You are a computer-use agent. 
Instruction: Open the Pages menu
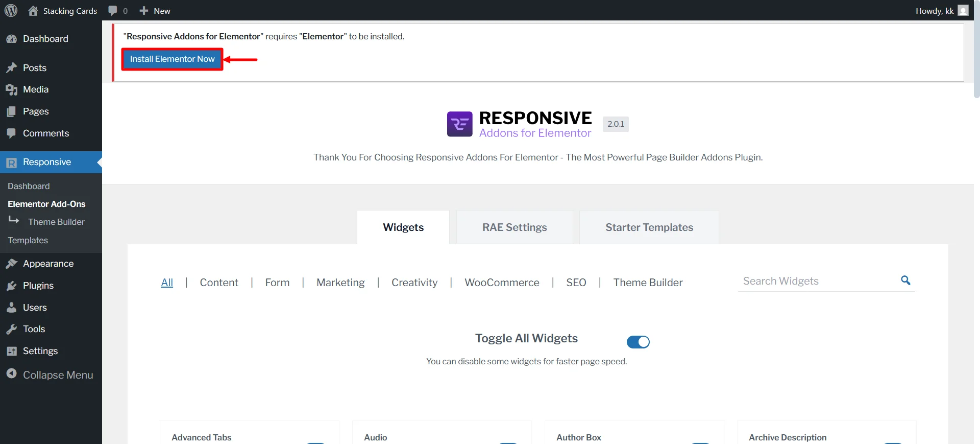[51, 111]
